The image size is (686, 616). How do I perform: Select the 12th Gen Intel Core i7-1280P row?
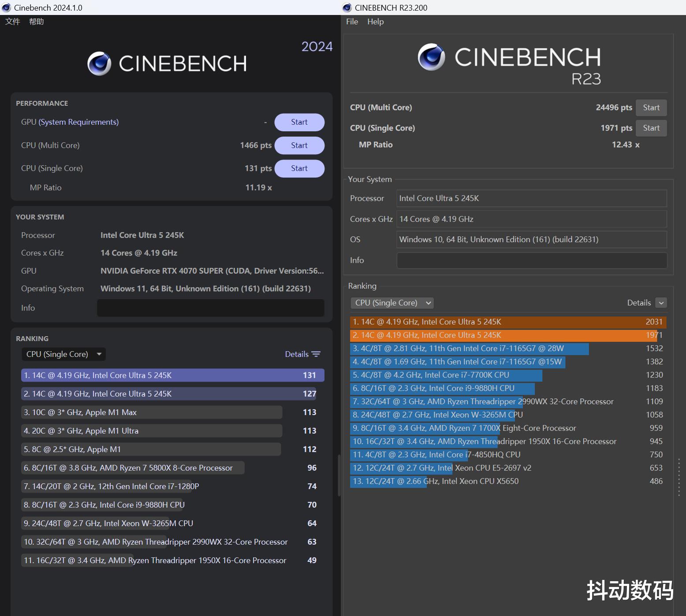[x=173, y=486]
